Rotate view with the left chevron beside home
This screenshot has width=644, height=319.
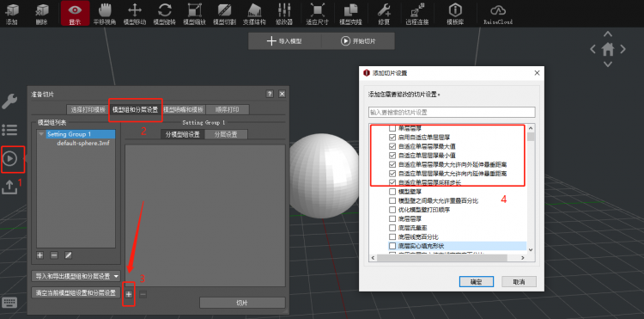593,49
